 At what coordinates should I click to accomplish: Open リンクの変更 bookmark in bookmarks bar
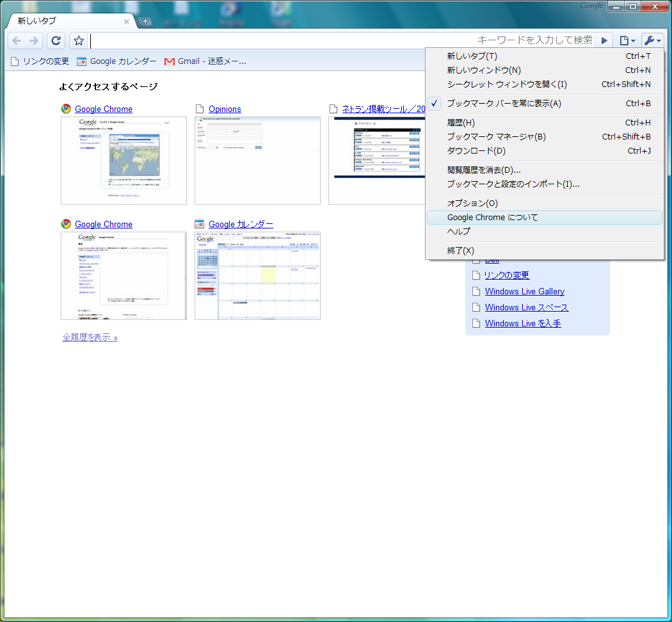40,61
